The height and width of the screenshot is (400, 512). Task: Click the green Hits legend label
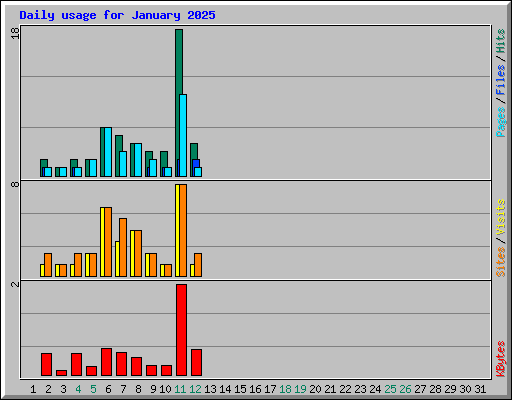tap(500, 41)
